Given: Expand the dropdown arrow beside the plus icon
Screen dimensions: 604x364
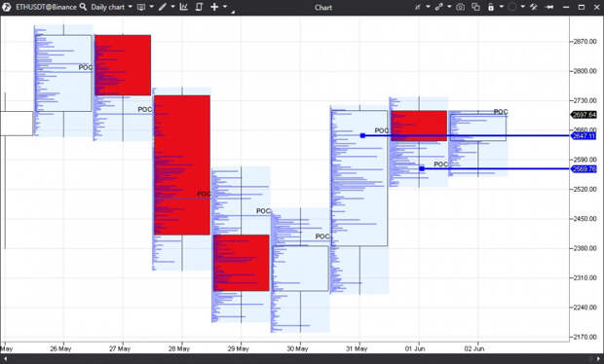Looking at the screenshot, I should [225, 7].
